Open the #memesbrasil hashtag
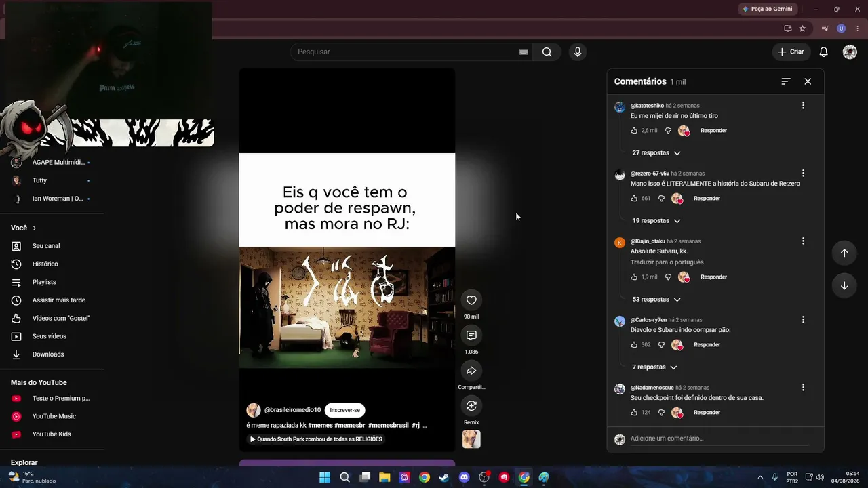This screenshot has height=488, width=868. (388, 425)
